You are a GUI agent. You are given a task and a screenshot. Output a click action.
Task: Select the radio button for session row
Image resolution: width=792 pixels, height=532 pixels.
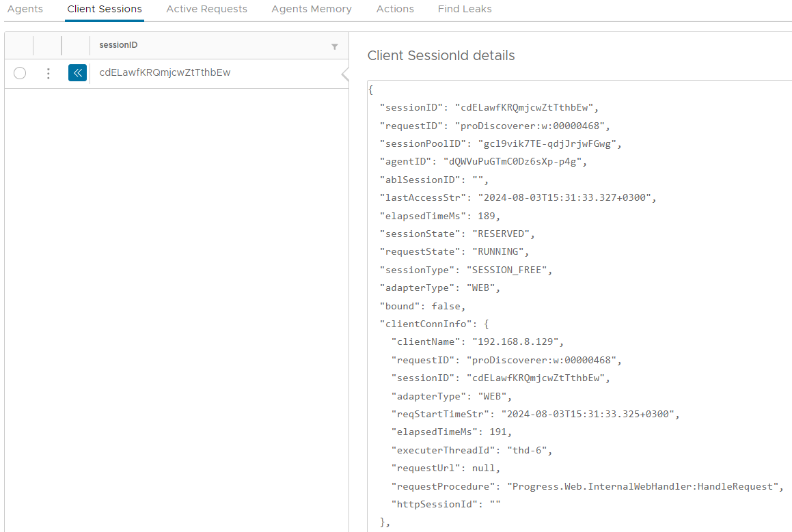[x=20, y=73]
